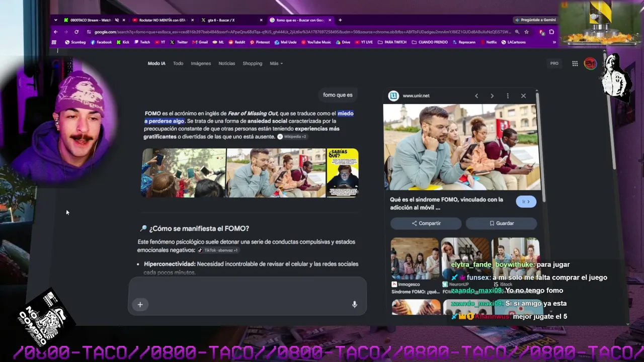Open the Drive bookmark
The height and width of the screenshot is (362, 644).
(343, 42)
